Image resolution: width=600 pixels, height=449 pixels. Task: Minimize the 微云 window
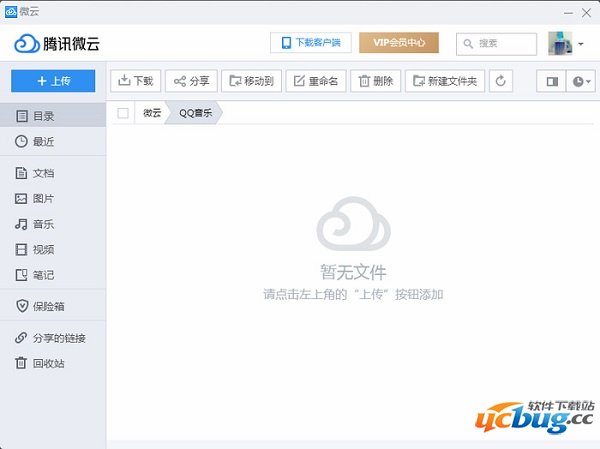(x=568, y=13)
